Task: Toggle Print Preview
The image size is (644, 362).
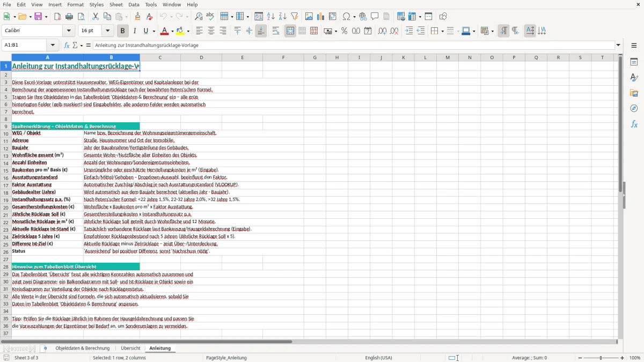Action: pyautogui.click(x=81, y=17)
